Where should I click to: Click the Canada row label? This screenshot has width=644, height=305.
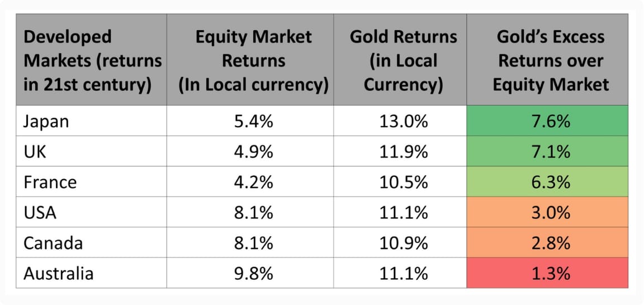click(x=53, y=242)
